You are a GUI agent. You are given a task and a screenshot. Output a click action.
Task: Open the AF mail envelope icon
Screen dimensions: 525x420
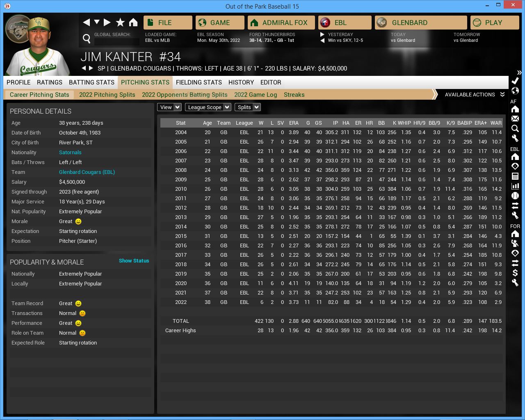pyautogui.click(x=515, y=119)
